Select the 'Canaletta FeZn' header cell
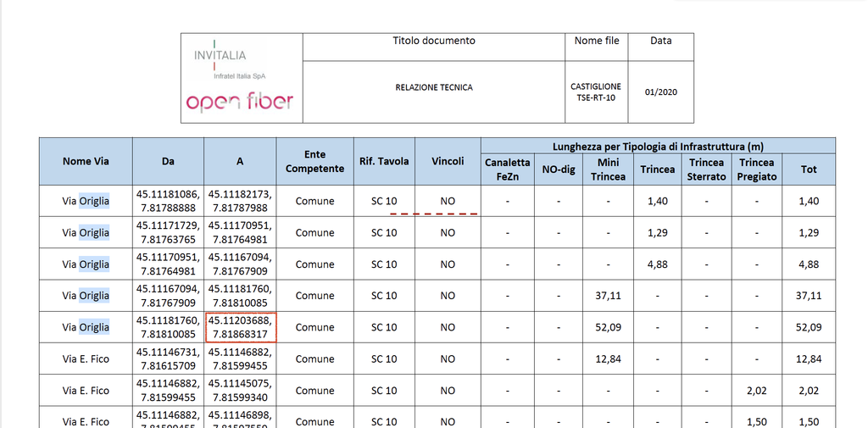The image size is (868, 428). point(507,169)
